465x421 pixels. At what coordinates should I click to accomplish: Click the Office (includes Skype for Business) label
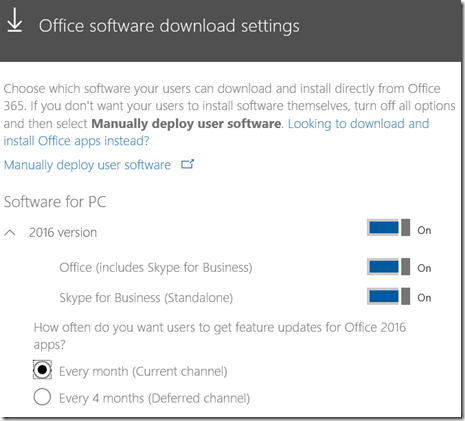(156, 268)
